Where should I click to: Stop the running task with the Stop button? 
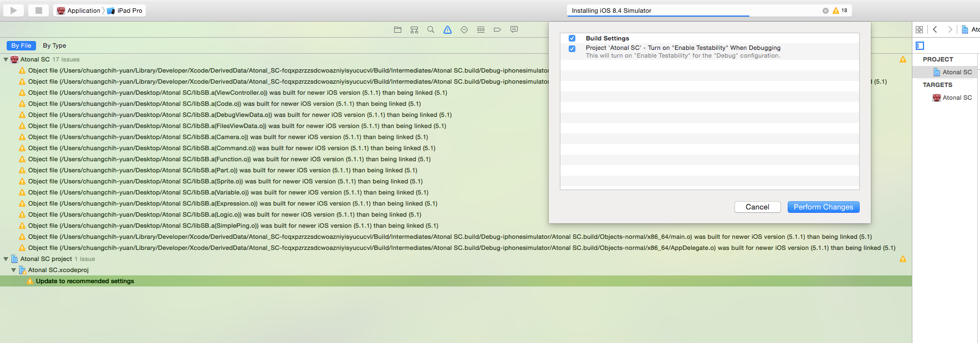point(38,10)
